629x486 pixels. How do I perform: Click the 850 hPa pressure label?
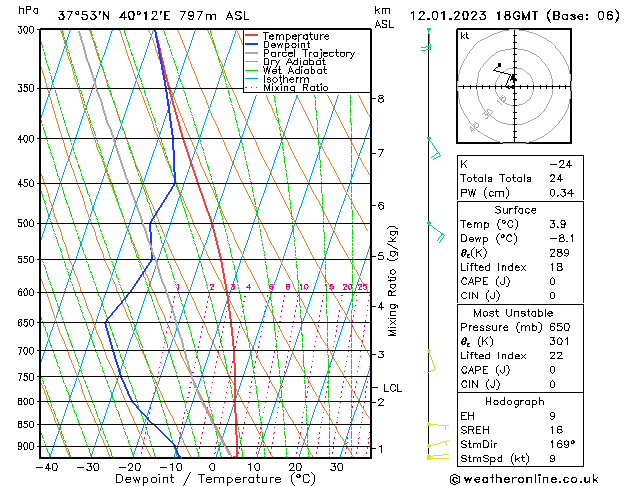pyautogui.click(x=28, y=424)
